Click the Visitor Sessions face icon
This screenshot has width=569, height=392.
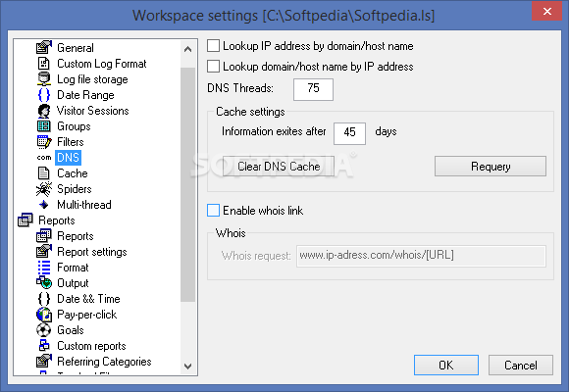click(44, 111)
